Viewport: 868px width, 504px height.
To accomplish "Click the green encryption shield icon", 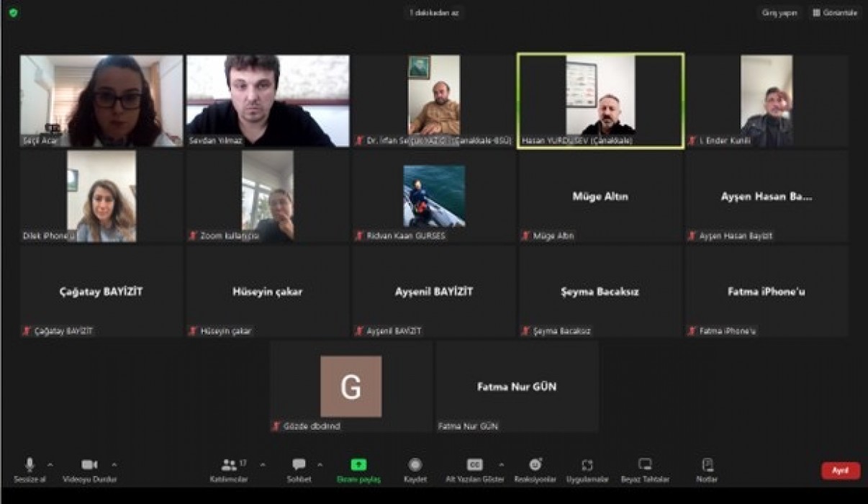I will coord(14,13).
